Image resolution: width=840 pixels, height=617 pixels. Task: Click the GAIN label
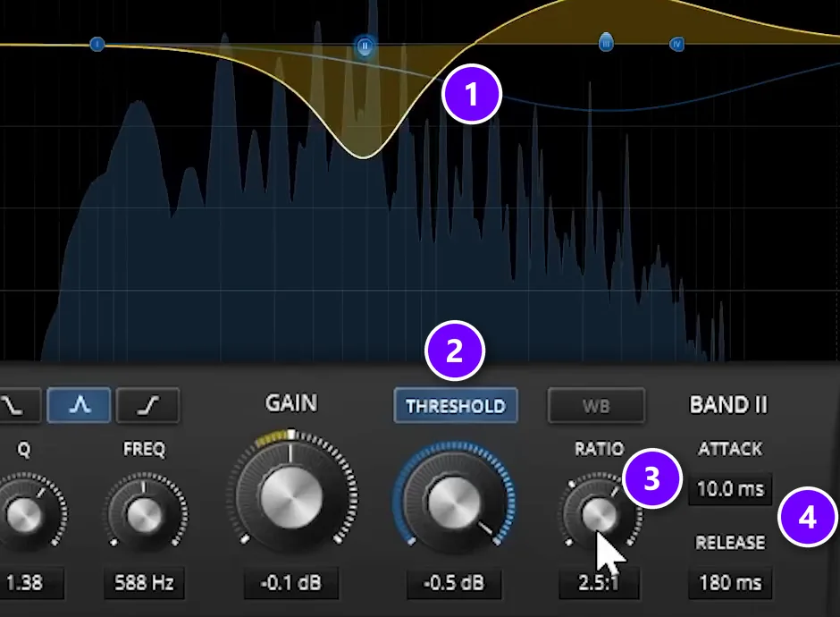(291, 402)
